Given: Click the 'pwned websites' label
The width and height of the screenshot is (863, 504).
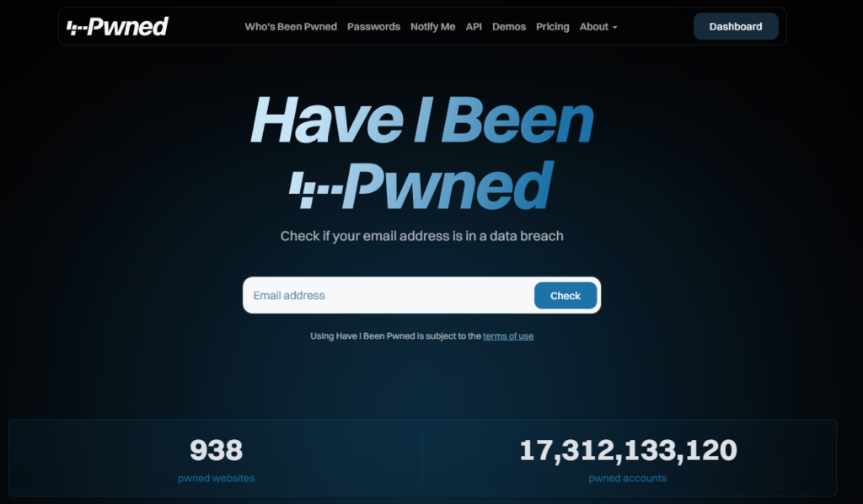Looking at the screenshot, I should pos(217,478).
